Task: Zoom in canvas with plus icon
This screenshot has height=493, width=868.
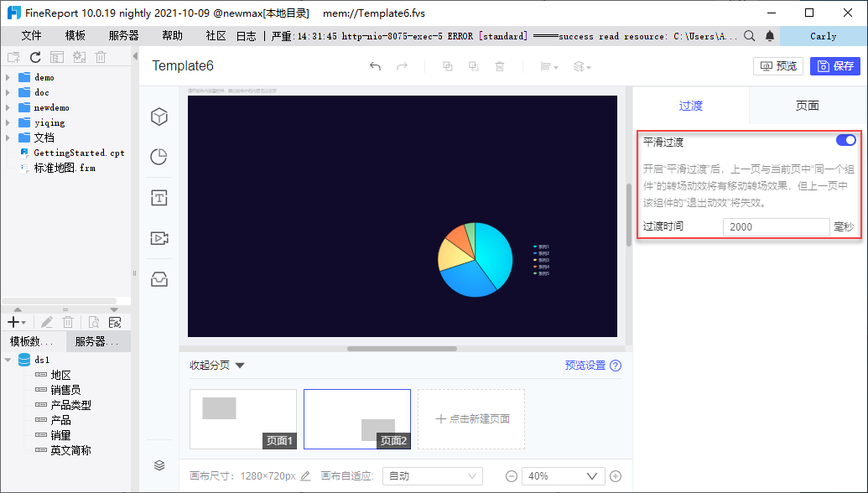Action: coord(615,476)
